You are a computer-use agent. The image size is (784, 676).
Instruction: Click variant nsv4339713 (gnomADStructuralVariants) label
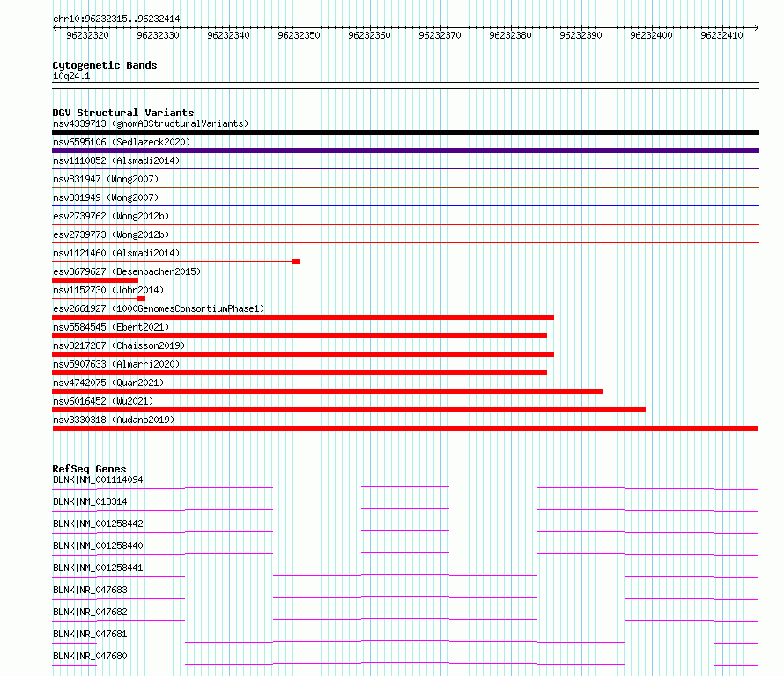[x=151, y=123]
